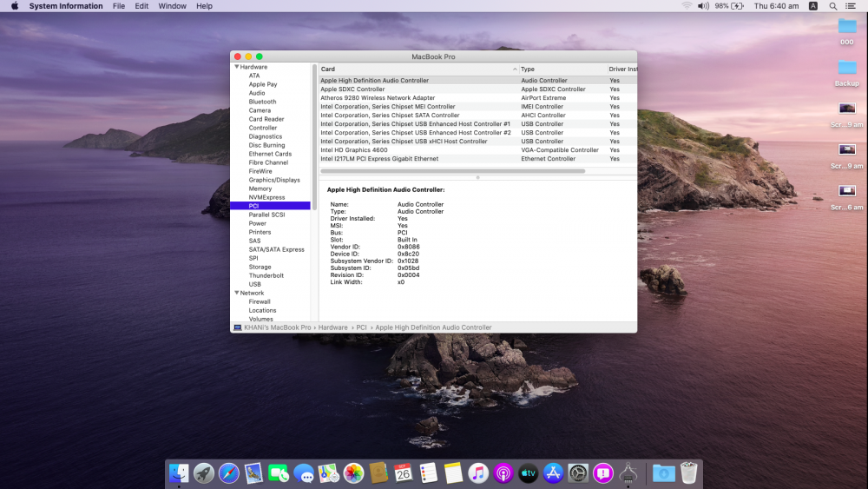Open the Edit menu
This screenshot has width=868, height=489.
(141, 6)
